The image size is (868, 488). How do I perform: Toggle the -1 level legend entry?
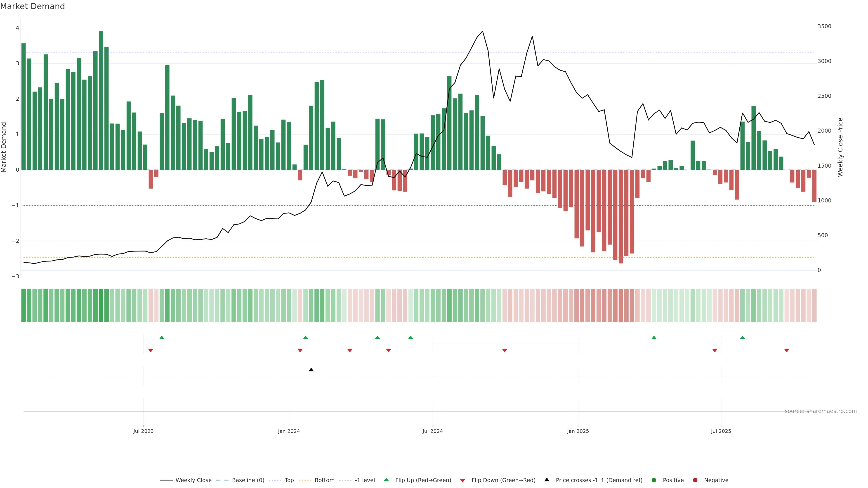pyautogui.click(x=365, y=480)
